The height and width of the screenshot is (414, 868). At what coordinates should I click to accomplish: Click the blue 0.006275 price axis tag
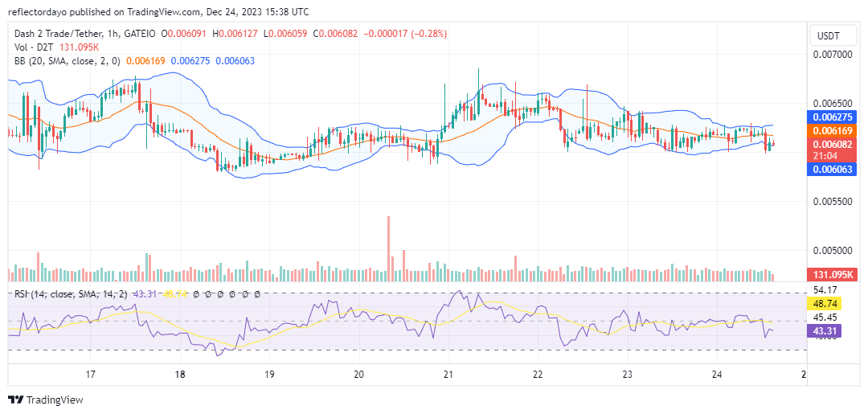point(832,117)
